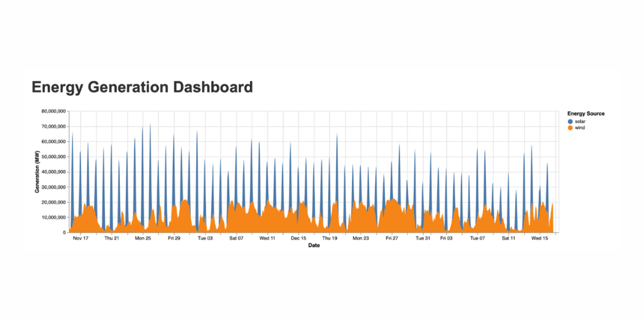
Task: Click the 'Dec 15' date tick label
Action: 298,238
